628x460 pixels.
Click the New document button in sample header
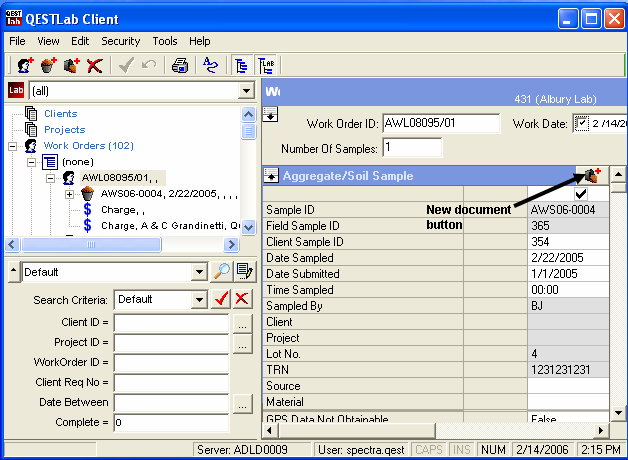[x=593, y=175]
